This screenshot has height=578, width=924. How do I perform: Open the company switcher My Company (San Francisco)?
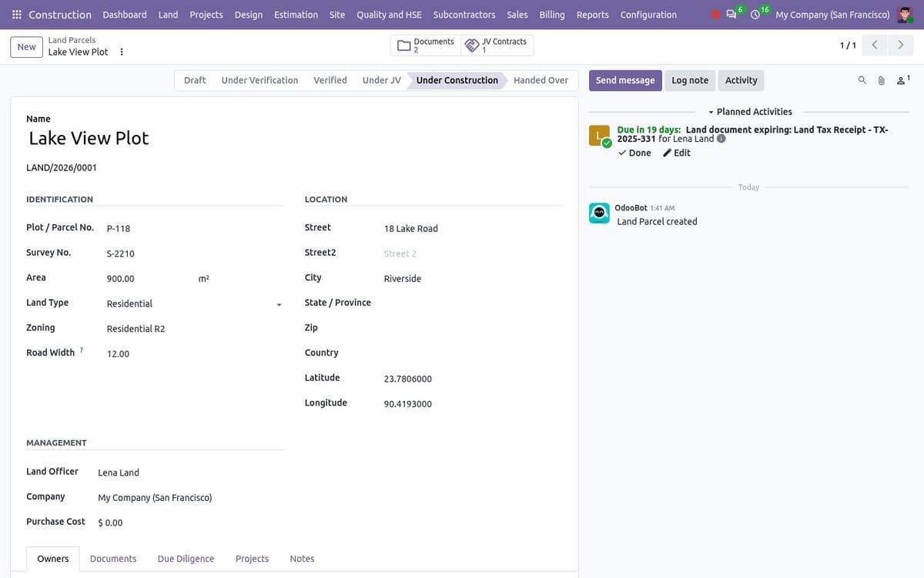click(832, 15)
